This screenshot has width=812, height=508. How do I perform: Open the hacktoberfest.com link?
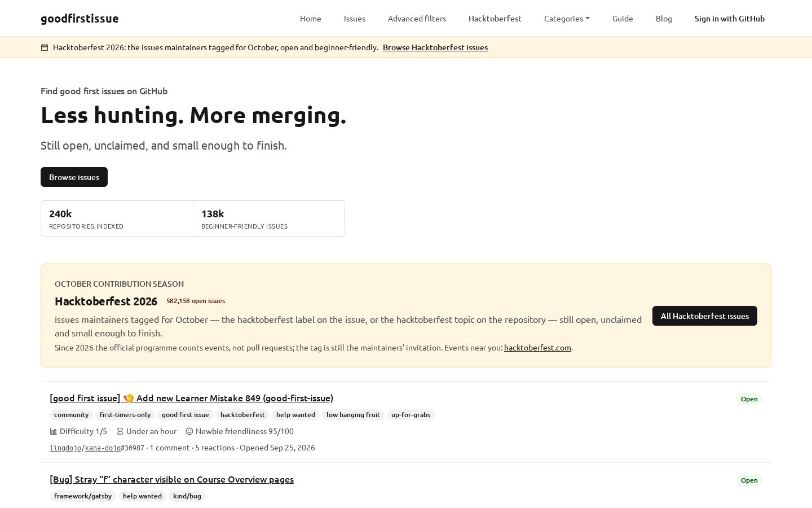[537, 348]
